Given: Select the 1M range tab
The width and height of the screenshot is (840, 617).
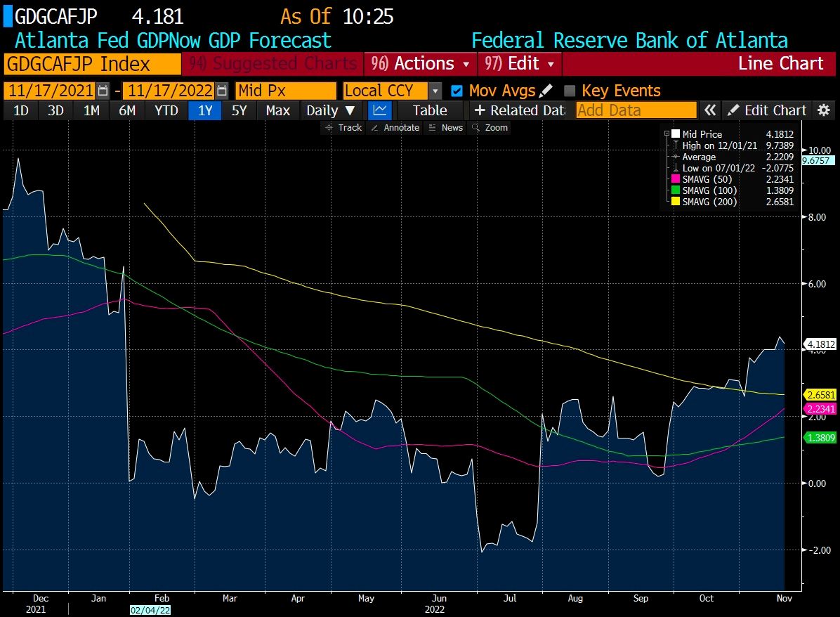Looking at the screenshot, I should [x=91, y=110].
